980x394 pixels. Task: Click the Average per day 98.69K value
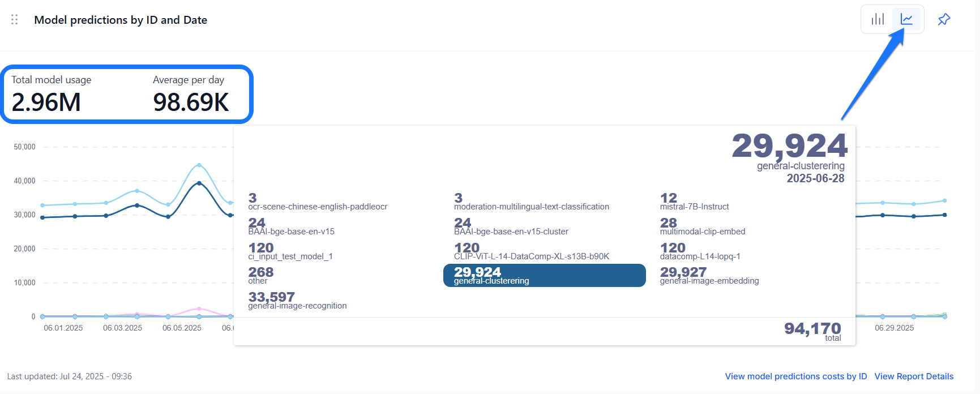coord(191,102)
